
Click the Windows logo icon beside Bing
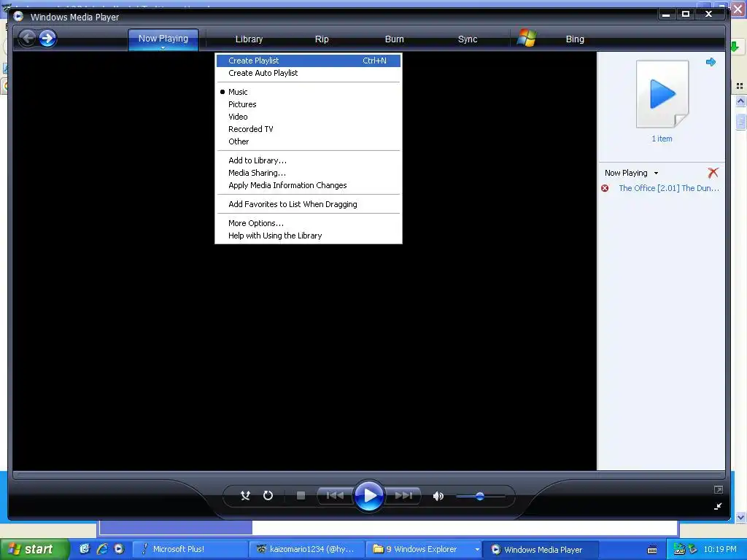click(527, 38)
